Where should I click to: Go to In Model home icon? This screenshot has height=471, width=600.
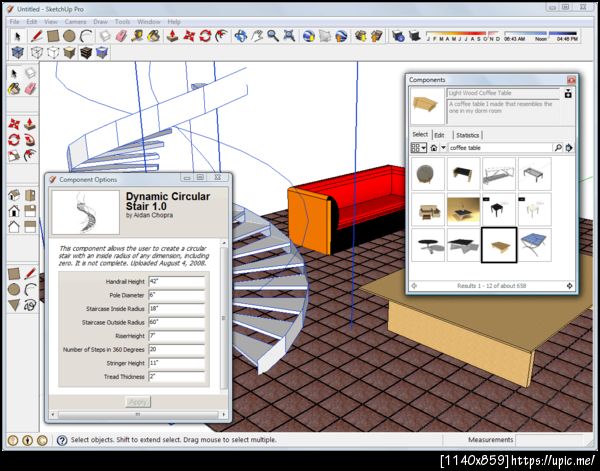pyautogui.click(x=434, y=148)
